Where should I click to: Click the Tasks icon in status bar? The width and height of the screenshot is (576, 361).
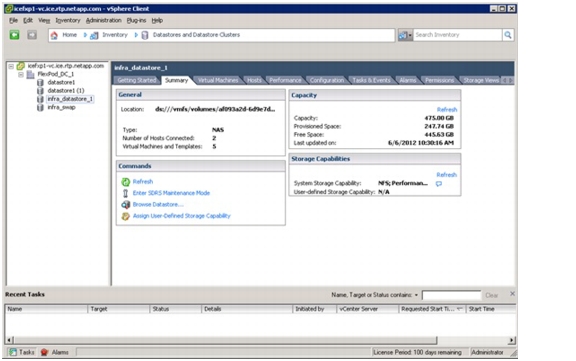point(13,352)
